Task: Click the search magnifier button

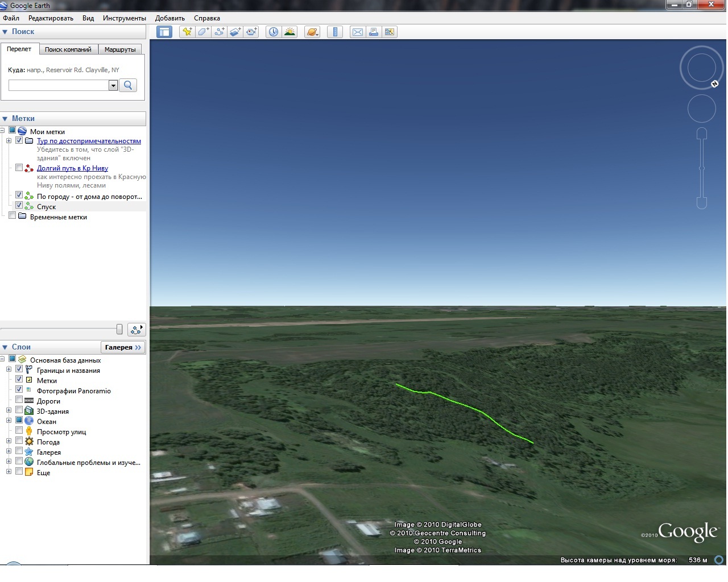Action: coord(128,85)
